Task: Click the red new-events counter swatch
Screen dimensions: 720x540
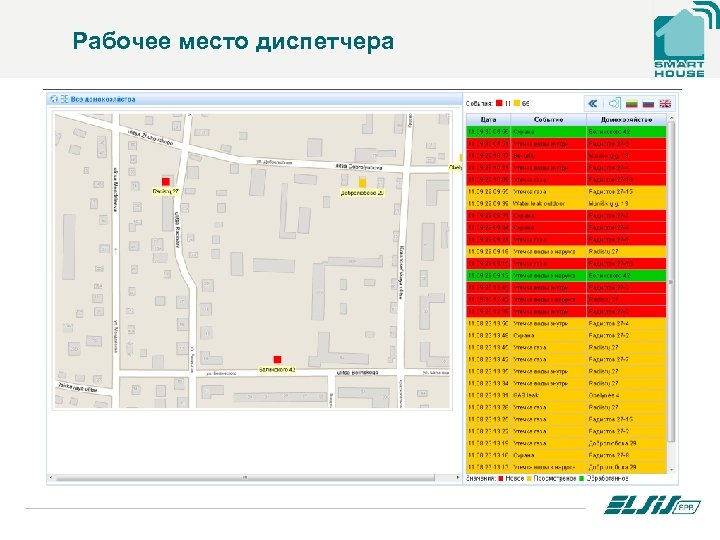Action: pyautogui.click(x=499, y=103)
